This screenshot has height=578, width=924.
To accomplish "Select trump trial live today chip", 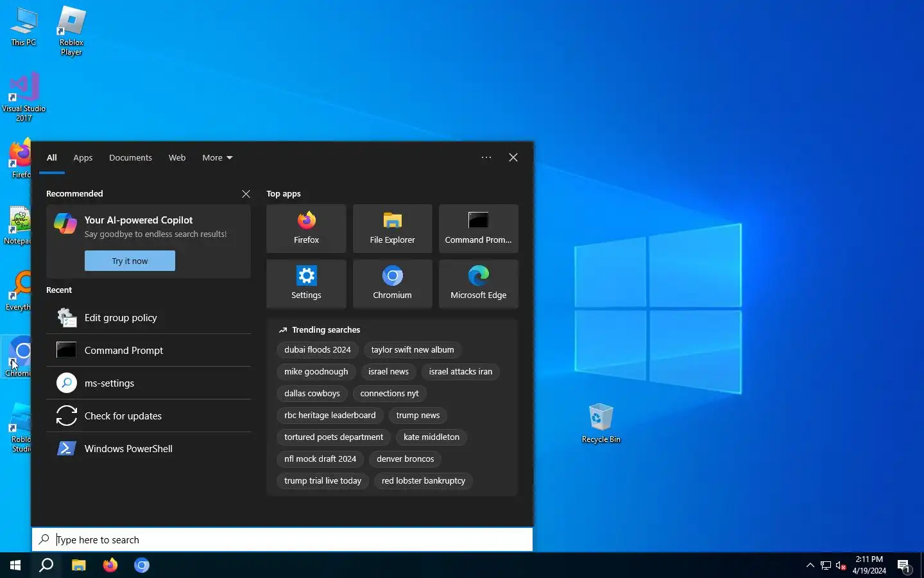I will 323,481.
